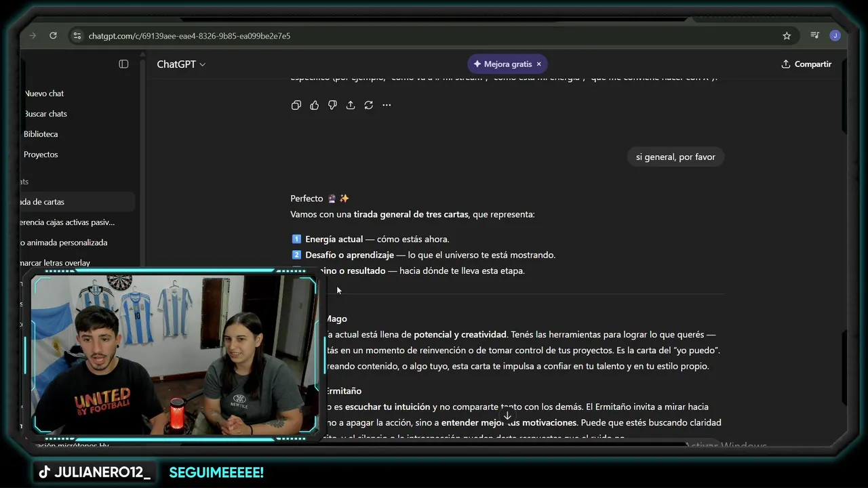Screen dimensions: 868x488
Task: Click the text 'tirada general de tres cartas'
Action: pyautogui.click(x=411, y=214)
